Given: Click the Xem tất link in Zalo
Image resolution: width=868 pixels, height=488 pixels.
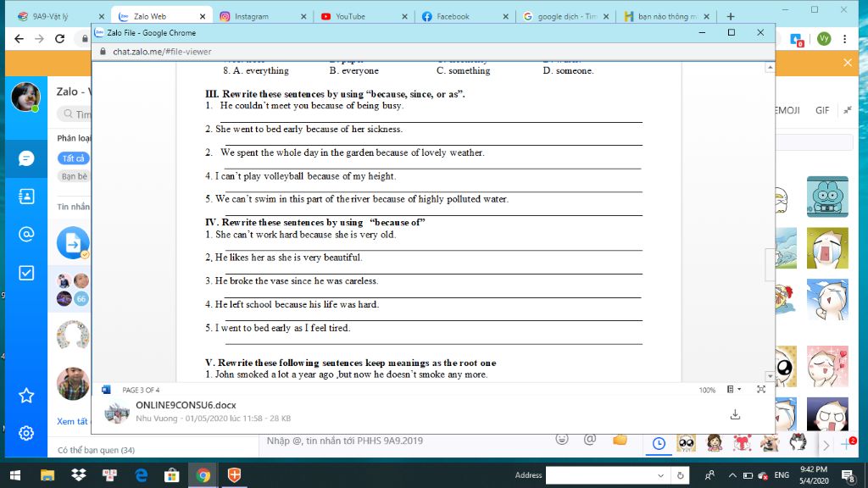Looking at the screenshot, I should pyautogui.click(x=73, y=422).
